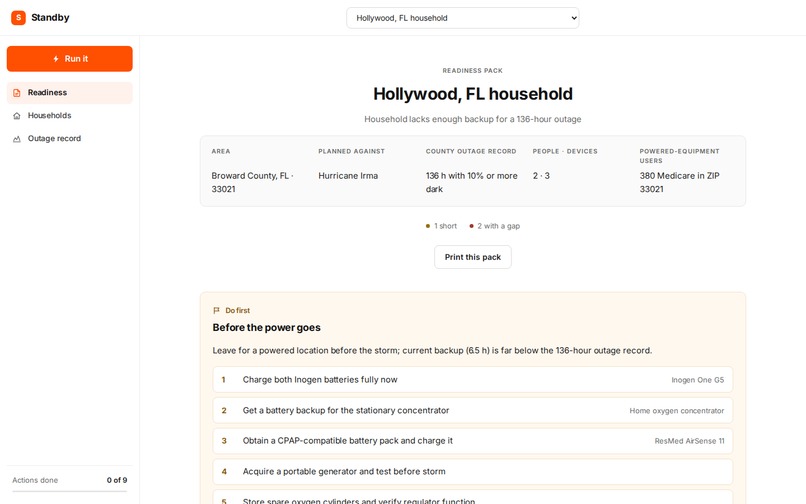The width and height of the screenshot is (806, 504).
Task: Click the Standby app name
Action: (50, 17)
